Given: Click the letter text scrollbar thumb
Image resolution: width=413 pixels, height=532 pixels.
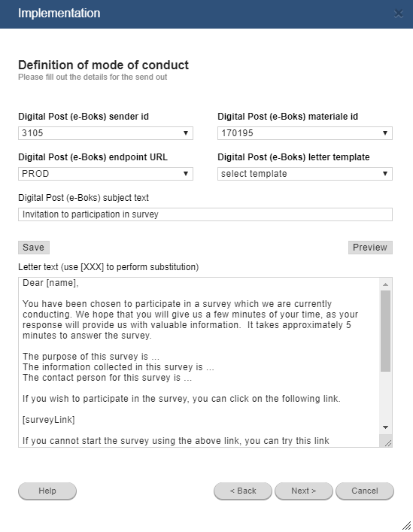Looking at the screenshot, I should (385, 331).
